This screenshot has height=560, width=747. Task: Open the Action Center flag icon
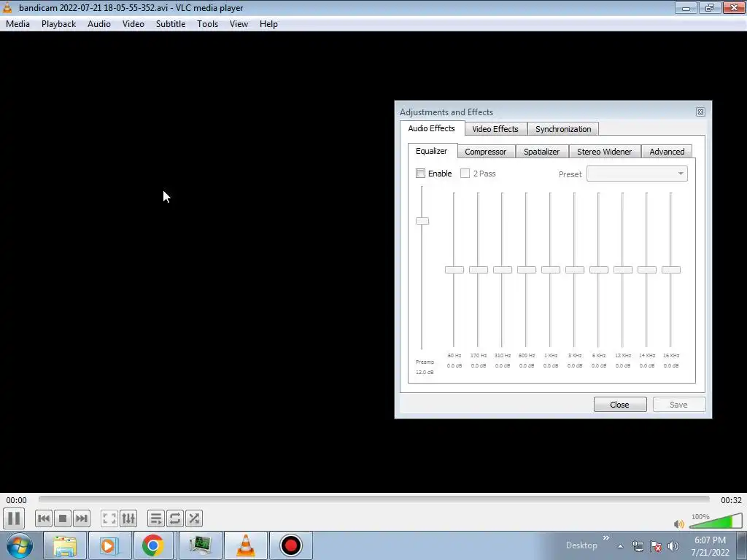[656, 546]
